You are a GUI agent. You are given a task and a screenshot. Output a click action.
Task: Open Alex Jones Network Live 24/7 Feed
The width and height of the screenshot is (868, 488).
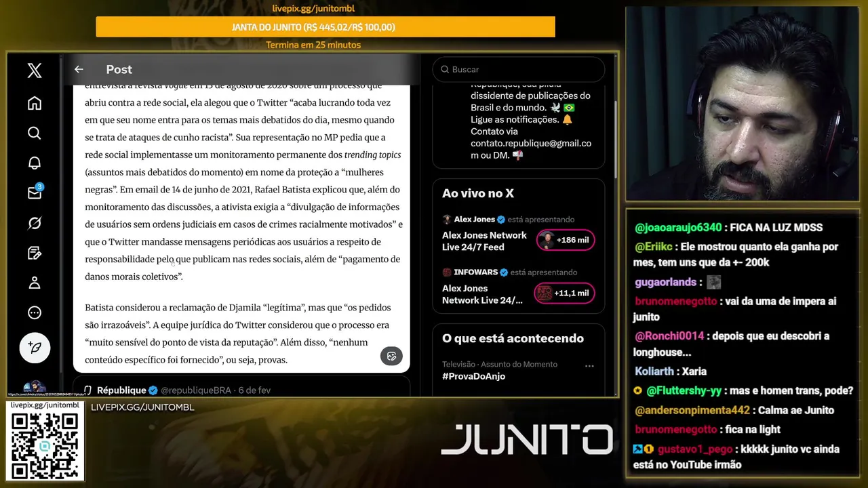click(x=484, y=241)
